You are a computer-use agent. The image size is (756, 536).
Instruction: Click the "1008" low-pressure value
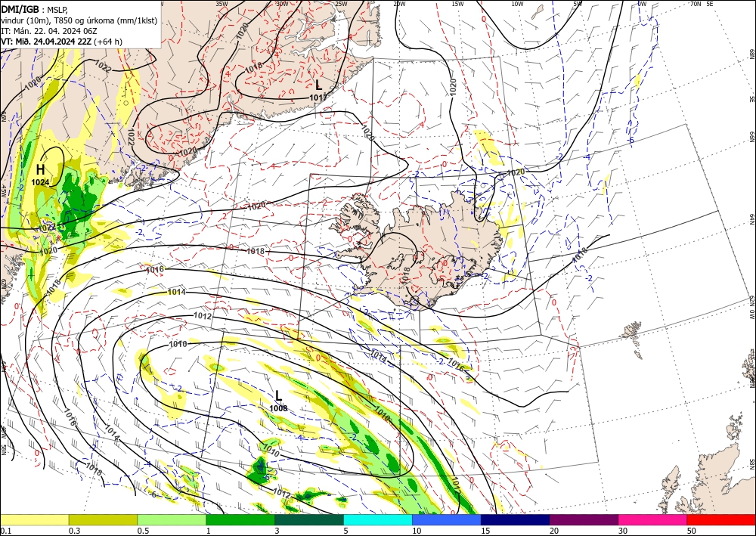pyautogui.click(x=278, y=408)
